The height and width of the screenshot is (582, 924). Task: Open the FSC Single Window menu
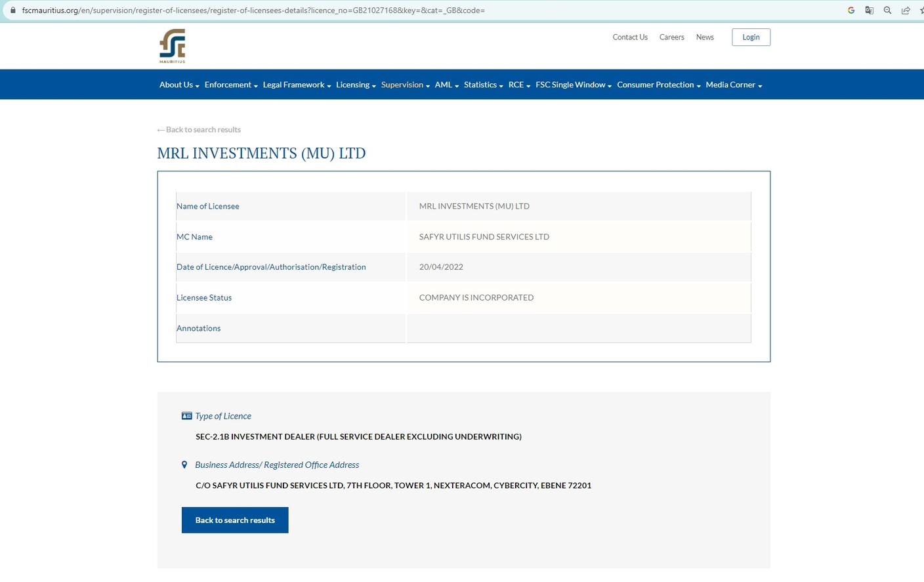pos(574,85)
